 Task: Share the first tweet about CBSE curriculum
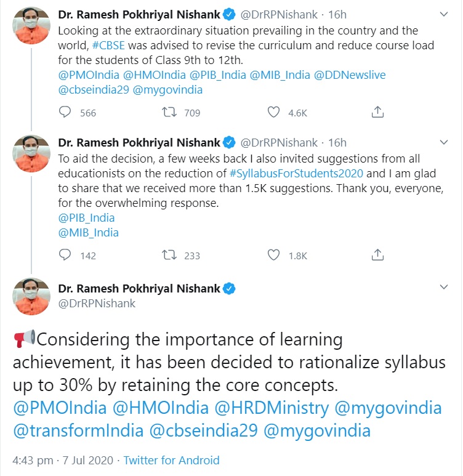[379, 112]
